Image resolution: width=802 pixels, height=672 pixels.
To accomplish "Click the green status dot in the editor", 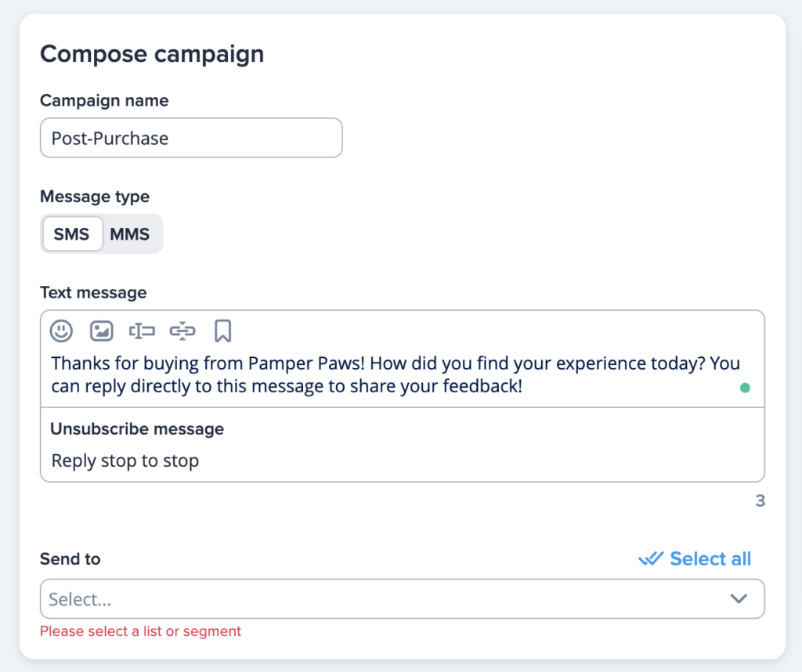I will (745, 387).
